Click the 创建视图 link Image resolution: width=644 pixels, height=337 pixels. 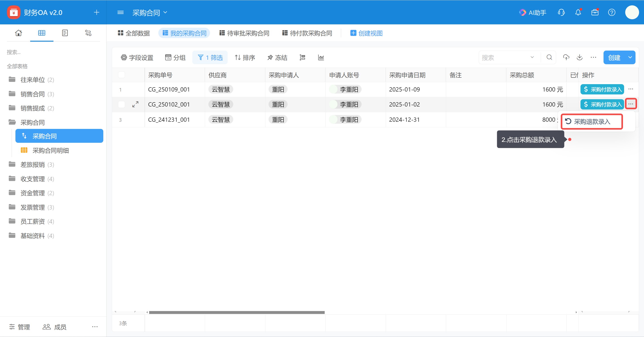tap(366, 33)
